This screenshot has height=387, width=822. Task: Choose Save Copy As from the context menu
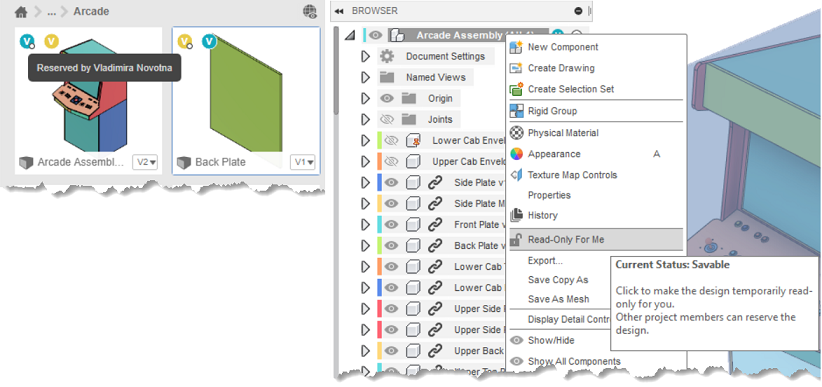click(x=558, y=280)
